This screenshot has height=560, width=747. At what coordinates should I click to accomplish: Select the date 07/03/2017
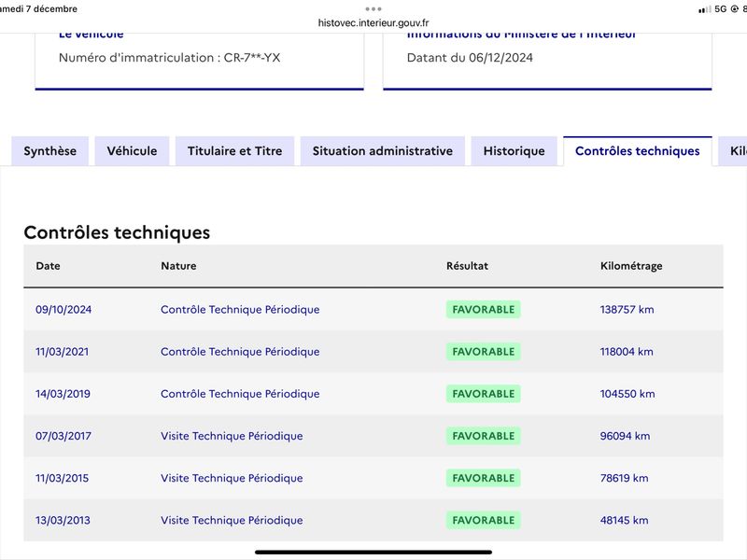pyautogui.click(x=63, y=436)
